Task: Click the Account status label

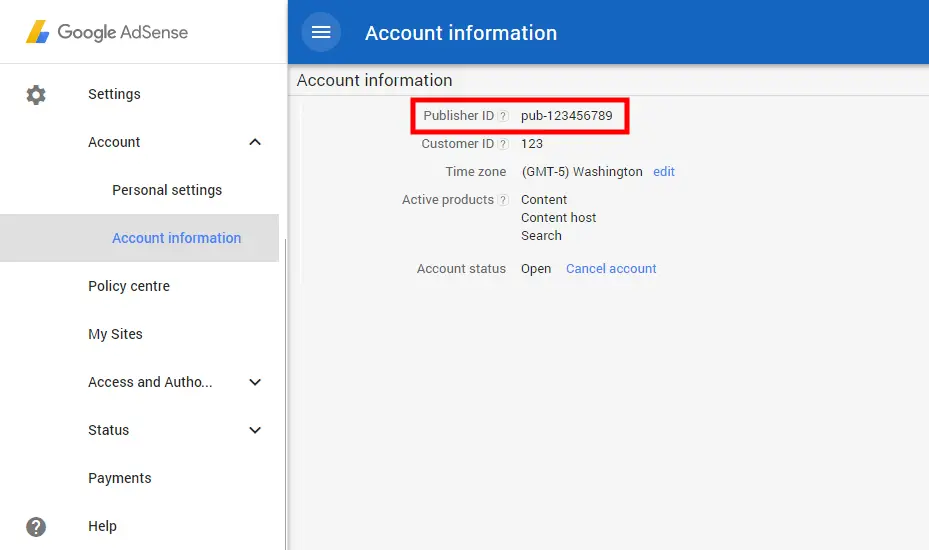Action: (x=461, y=269)
